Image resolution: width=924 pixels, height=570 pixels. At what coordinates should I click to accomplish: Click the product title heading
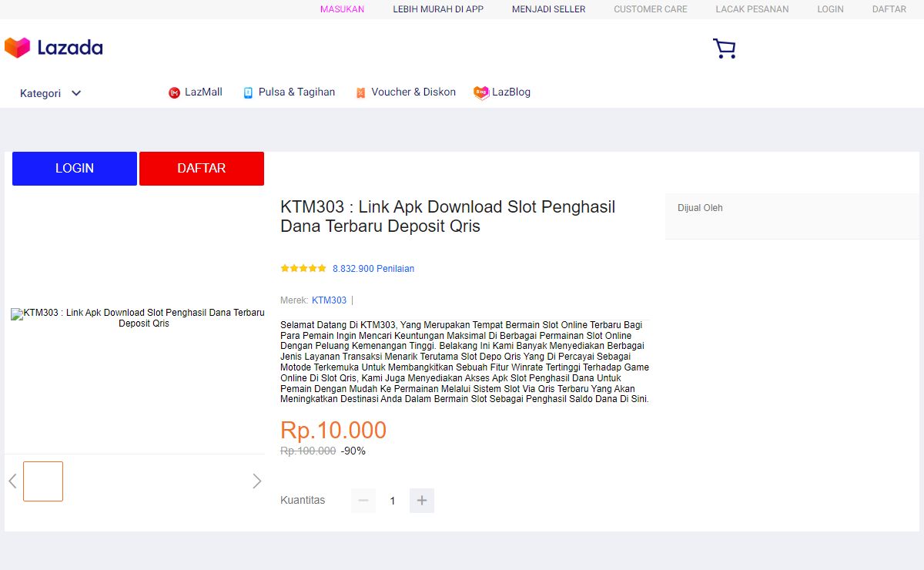(x=448, y=216)
